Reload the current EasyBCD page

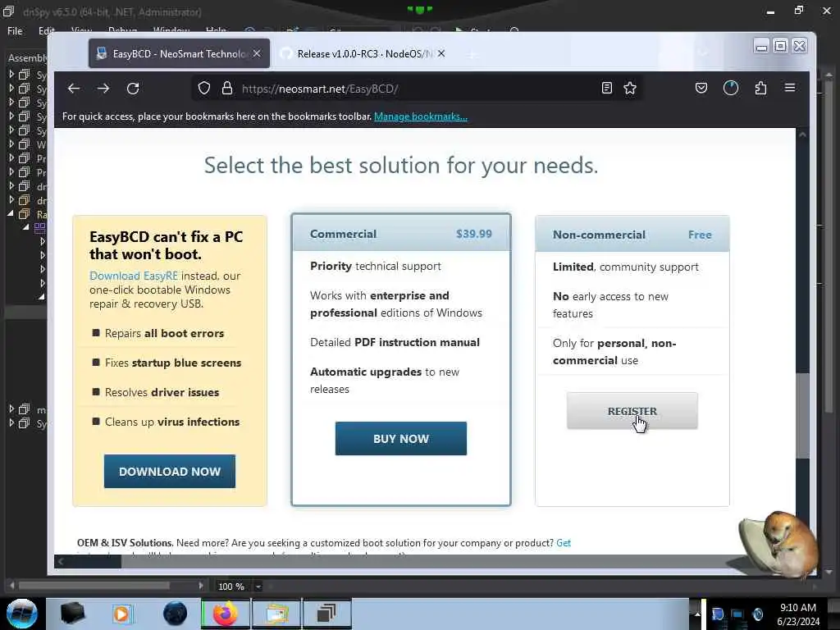click(x=133, y=89)
